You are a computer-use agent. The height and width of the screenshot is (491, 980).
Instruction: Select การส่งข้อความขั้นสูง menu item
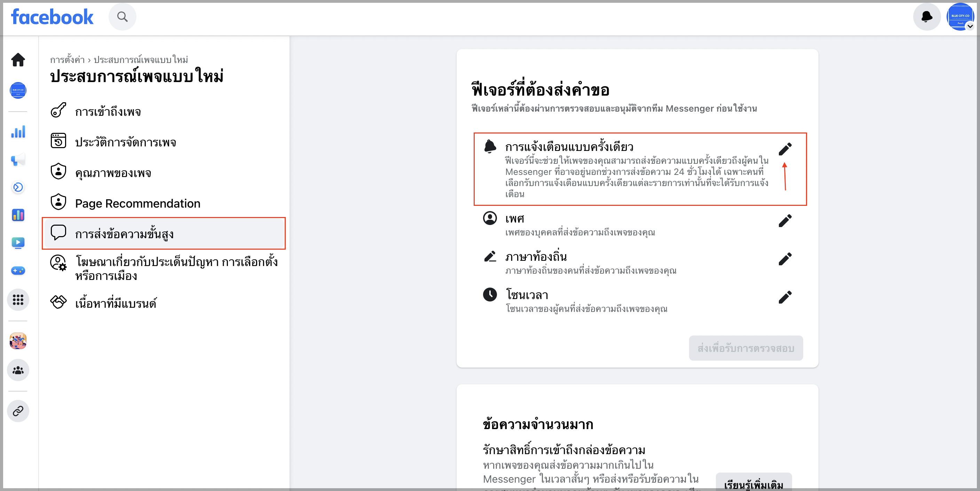click(164, 233)
